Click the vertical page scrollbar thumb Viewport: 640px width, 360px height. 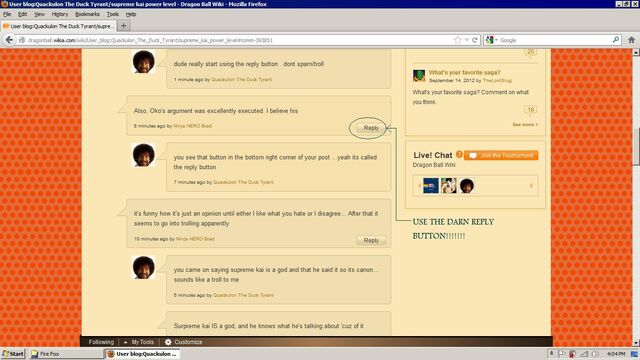(x=636, y=147)
